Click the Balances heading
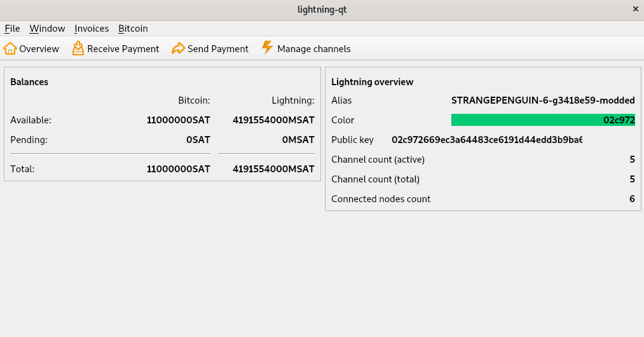This screenshot has width=644, height=337. pyautogui.click(x=29, y=82)
